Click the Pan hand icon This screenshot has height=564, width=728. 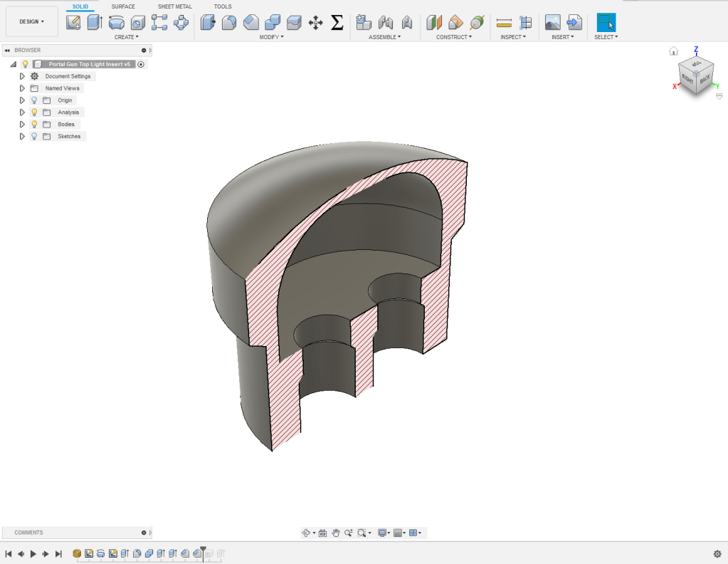pos(335,533)
